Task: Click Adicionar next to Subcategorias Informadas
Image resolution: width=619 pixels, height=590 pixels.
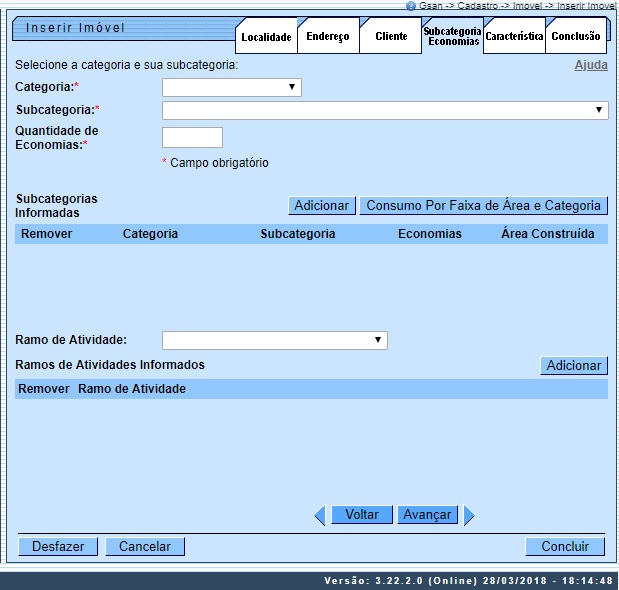Action: (x=322, y=205)
